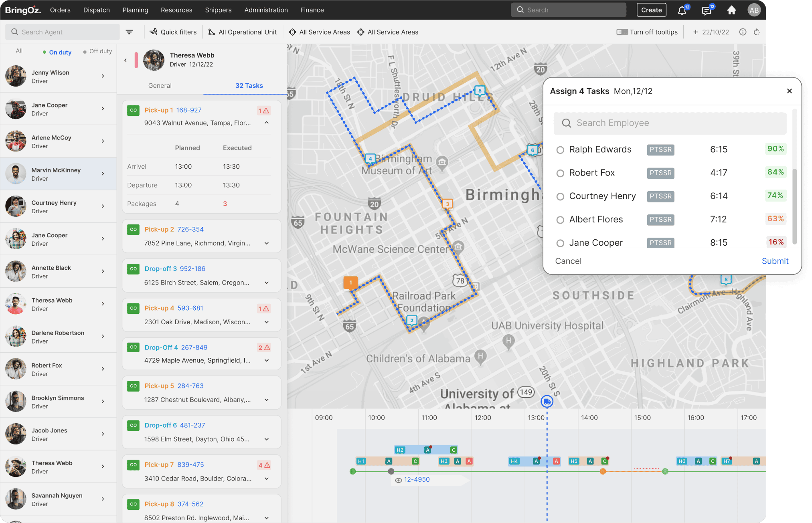Viewport: 812px width, 523px height.
Task: Click Cancel in Assign Tasks dialog
Action: pos(568,261)
